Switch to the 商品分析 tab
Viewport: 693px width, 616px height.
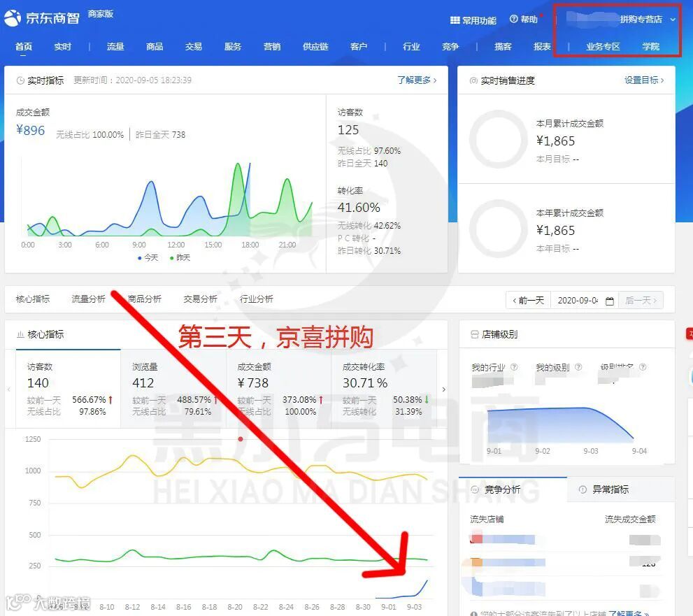click(x=145, y=299)
